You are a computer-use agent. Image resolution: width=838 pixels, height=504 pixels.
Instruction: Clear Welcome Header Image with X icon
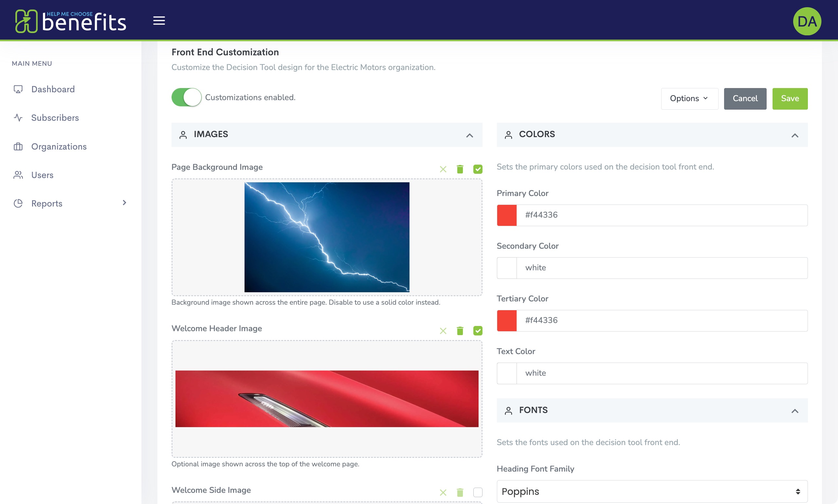pos(443,331)
